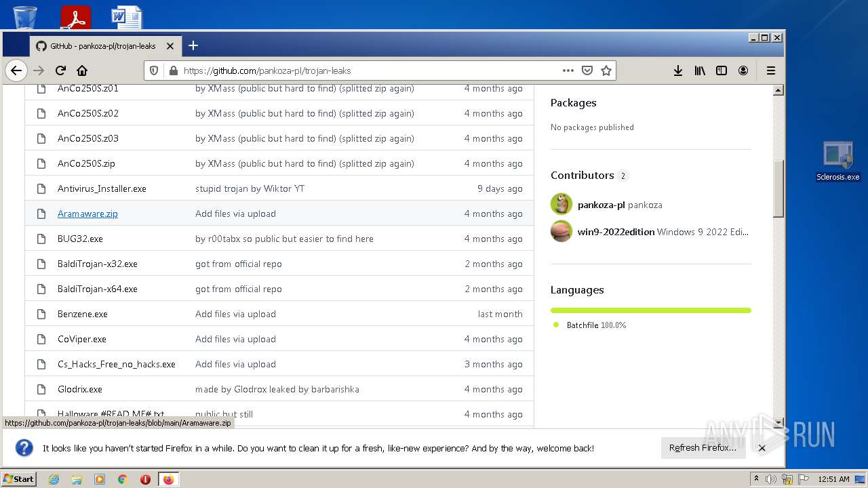
Task: Click the Forward navigation arrow
Action: (x=39, y=70)
